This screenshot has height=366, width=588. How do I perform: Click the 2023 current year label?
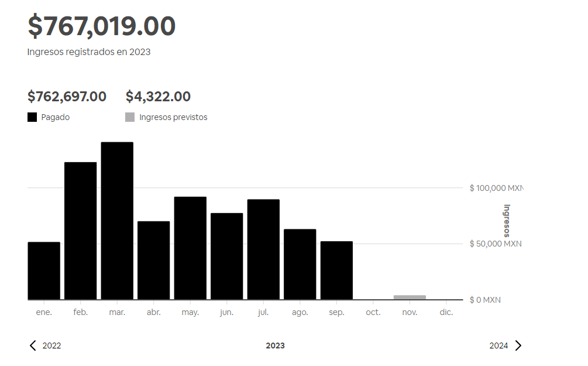[x=275, y=346]
